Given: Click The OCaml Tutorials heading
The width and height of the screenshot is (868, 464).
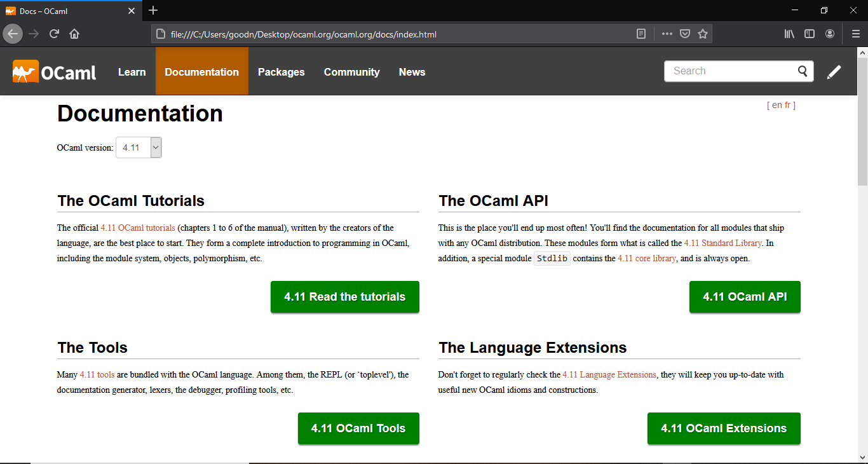Looking at the screenshot, I should pyautogui.click(x=131, y=201).
